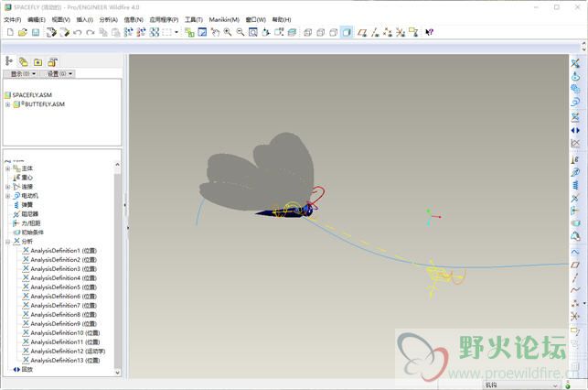Click the Zoom Out magnifier icon

coord(240,32)
